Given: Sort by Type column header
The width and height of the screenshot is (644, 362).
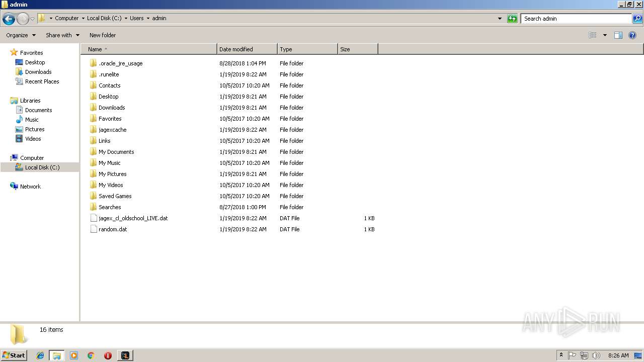Looking at the screenshot, I should pos(307,49).
